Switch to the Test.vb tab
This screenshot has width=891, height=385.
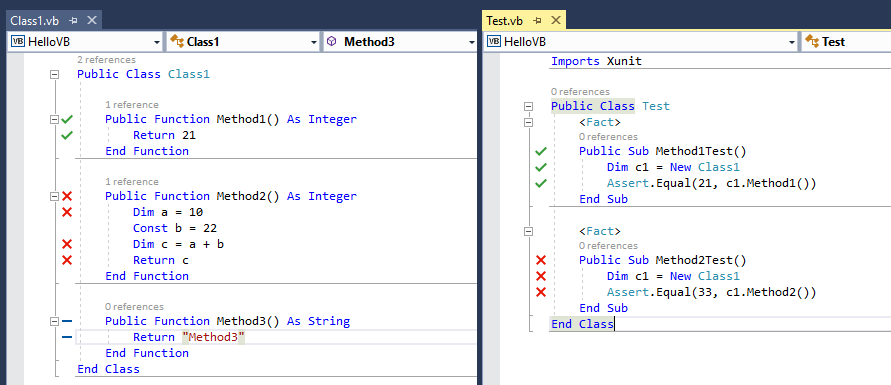[505, 21]
